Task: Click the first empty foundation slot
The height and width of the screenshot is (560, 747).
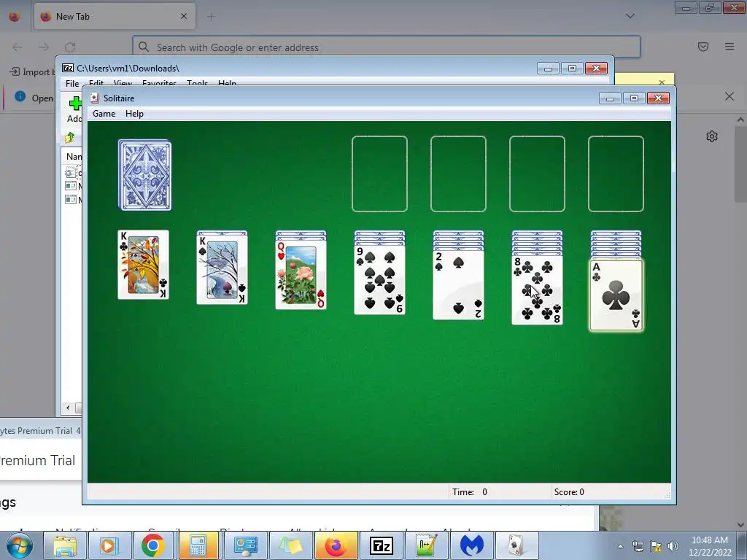Action: [379, 174]
